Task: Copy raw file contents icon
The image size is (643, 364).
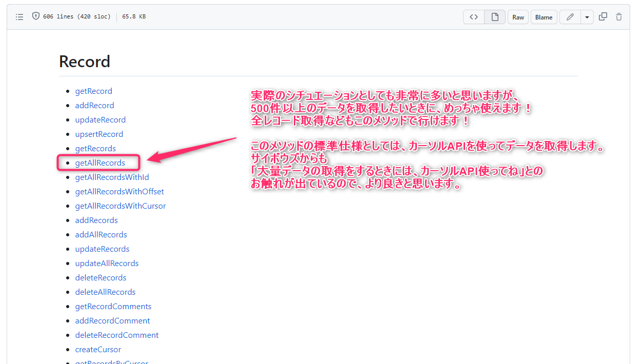Action: [603, 16]
